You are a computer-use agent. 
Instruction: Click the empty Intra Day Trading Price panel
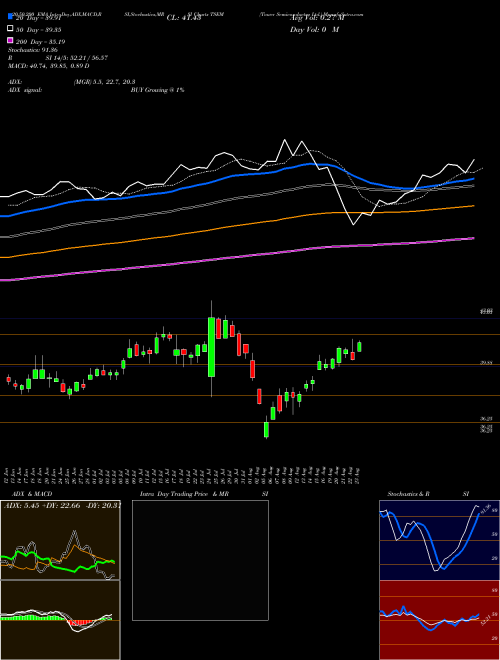[x=200, y=560]
